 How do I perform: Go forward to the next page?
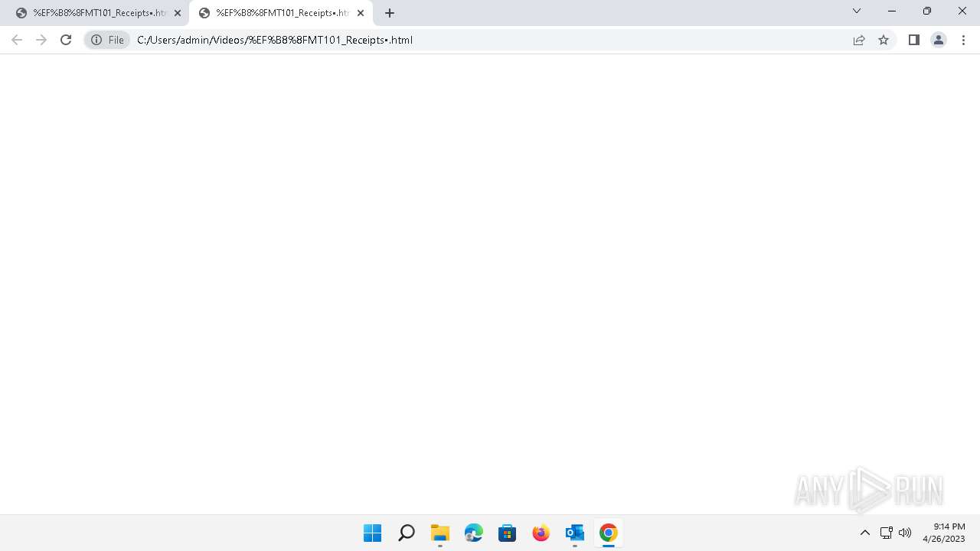[41, 40]
